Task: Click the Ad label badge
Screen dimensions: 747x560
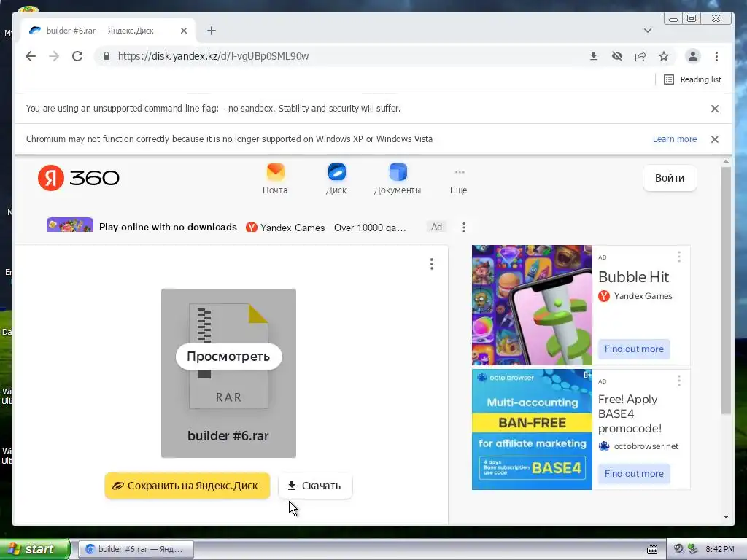Action: tap(436, 227)
